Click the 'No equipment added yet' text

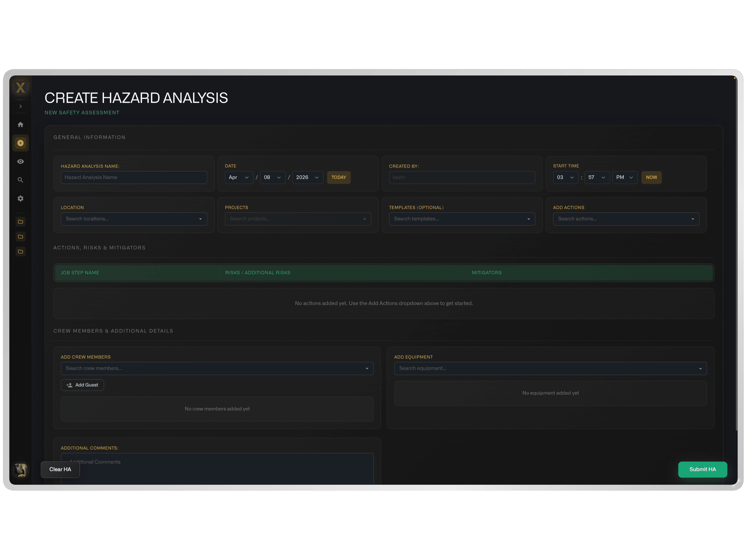click(551, 393)
